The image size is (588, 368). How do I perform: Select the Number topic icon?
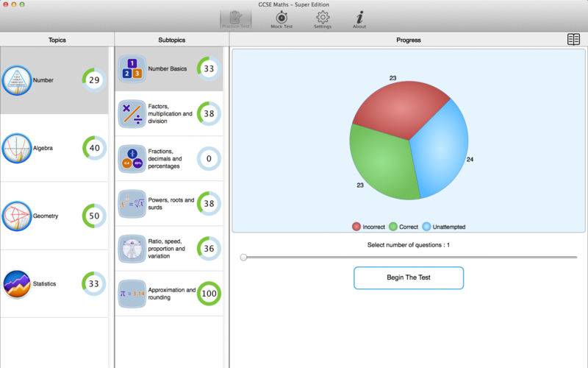tap(17, 80)
